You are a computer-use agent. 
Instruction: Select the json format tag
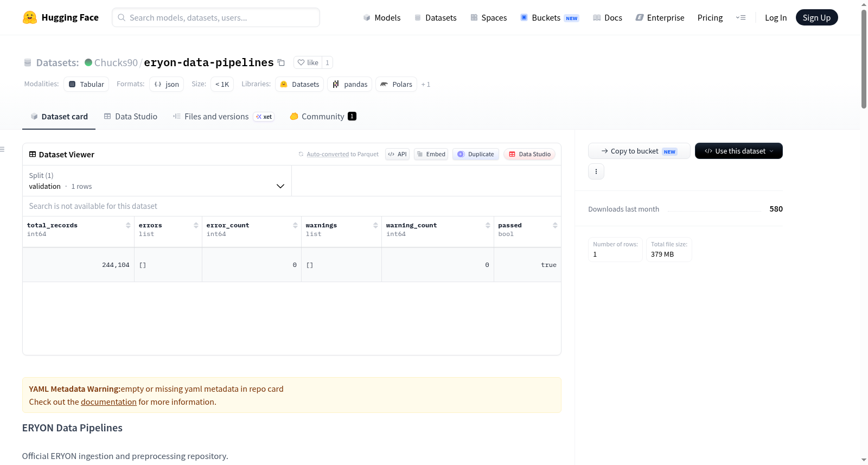click(x=167, y=84)
